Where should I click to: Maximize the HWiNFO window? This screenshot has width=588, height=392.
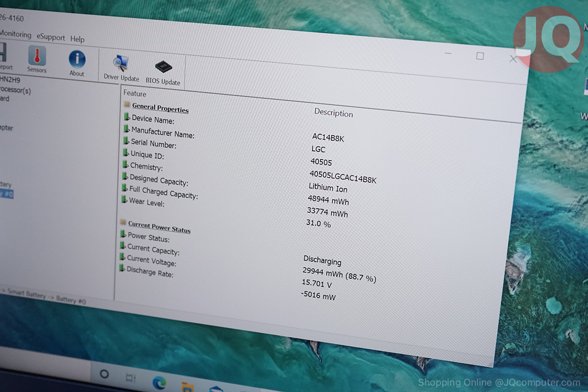(x=480, y=56)
